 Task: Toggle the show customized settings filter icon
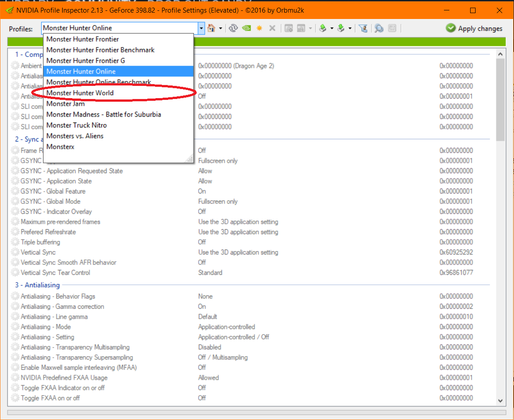363,28
